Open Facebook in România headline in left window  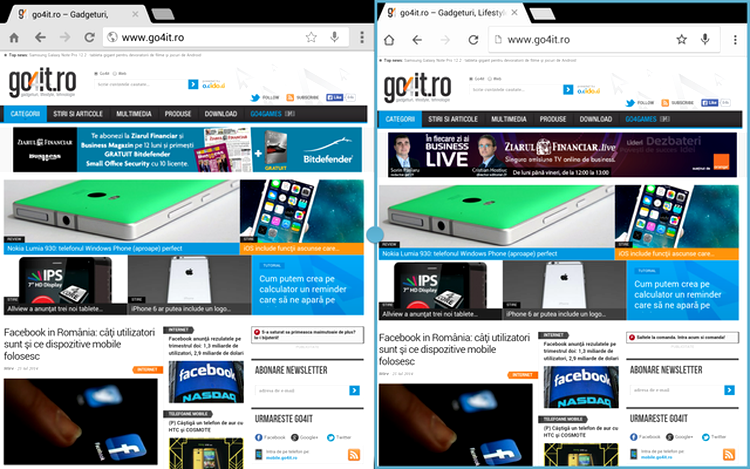tap(79, 344)
